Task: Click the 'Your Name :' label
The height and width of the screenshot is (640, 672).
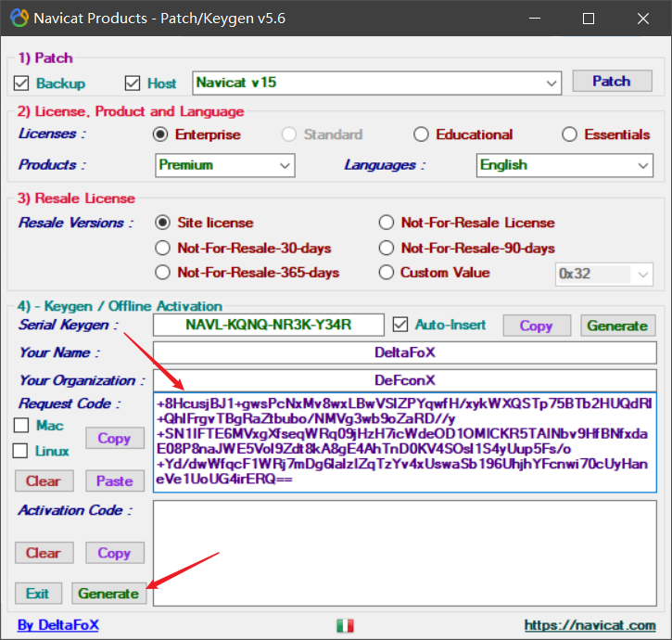Action: pyautogui.click(x=59, y=352)
